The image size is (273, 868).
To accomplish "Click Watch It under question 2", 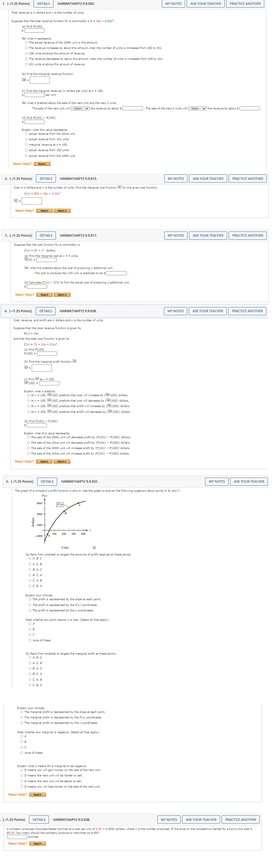I will (62, 211).
